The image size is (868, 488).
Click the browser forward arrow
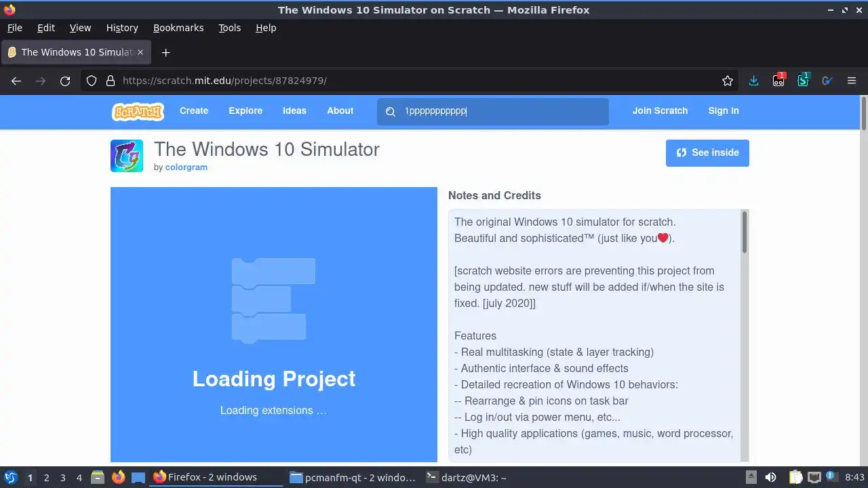41,81
